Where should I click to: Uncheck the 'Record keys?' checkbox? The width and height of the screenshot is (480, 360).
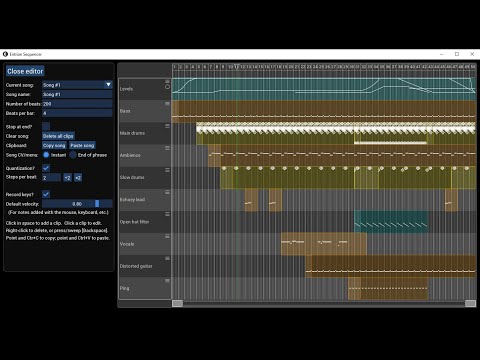pyautogui.click(x=46, y=194)
